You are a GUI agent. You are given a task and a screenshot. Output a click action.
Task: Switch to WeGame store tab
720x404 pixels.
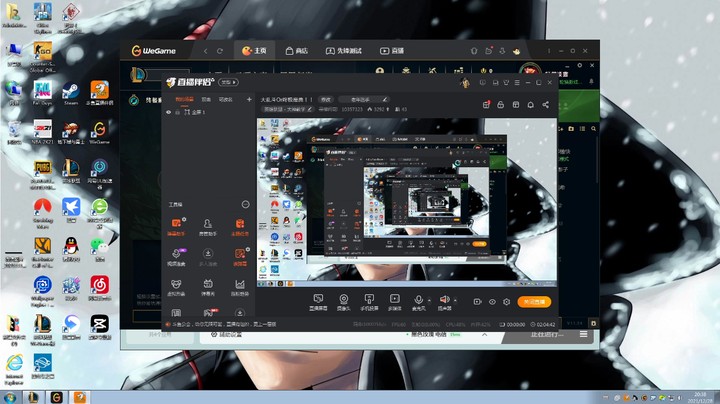(296, 50)
